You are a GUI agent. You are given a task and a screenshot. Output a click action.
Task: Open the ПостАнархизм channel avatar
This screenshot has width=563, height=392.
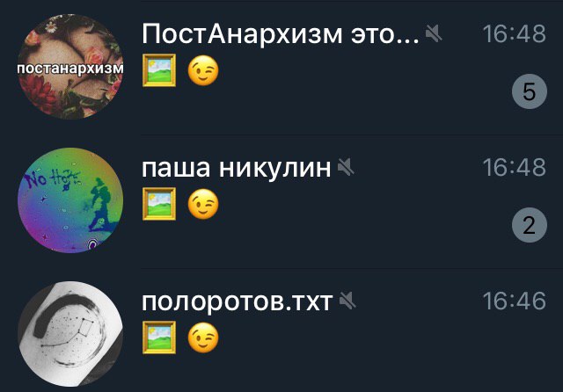pyautogui.click(x=70, y=67)
